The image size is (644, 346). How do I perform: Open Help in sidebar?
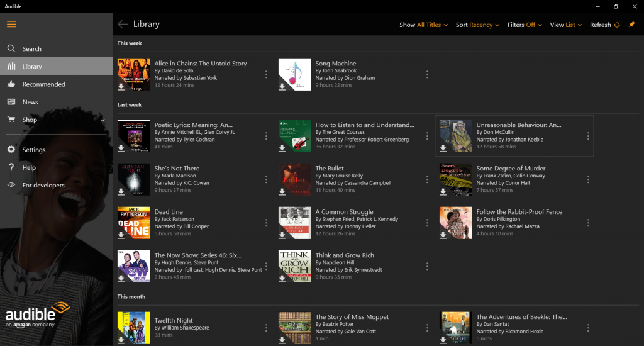(56, 167)
